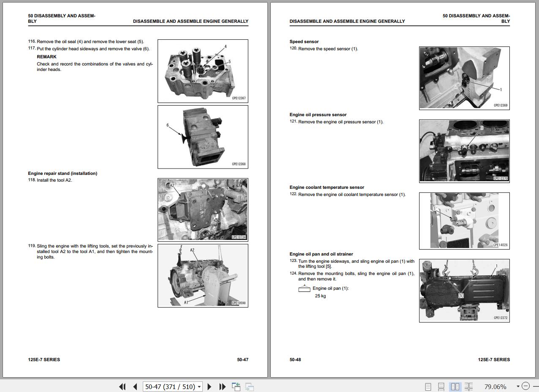Open the zoom level dropdown arrow

pyautogui.click(x=518, y=387)
